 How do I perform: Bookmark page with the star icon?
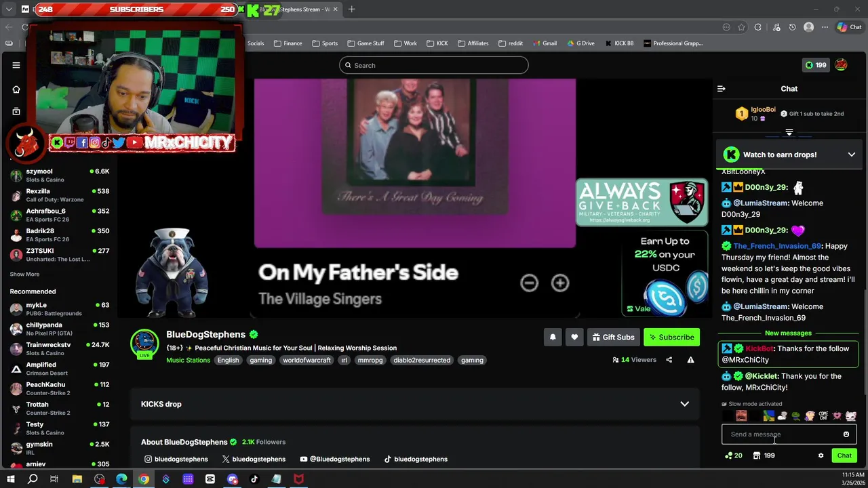pyautogui.click(x=742, y=27)
